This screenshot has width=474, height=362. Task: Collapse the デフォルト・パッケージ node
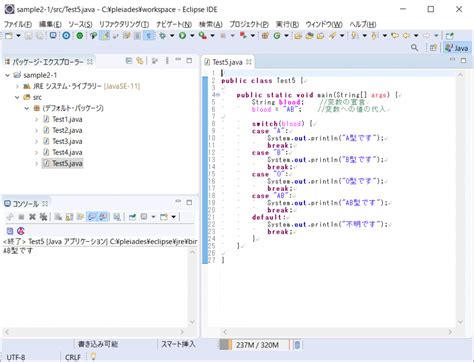(x=27, y=108)
